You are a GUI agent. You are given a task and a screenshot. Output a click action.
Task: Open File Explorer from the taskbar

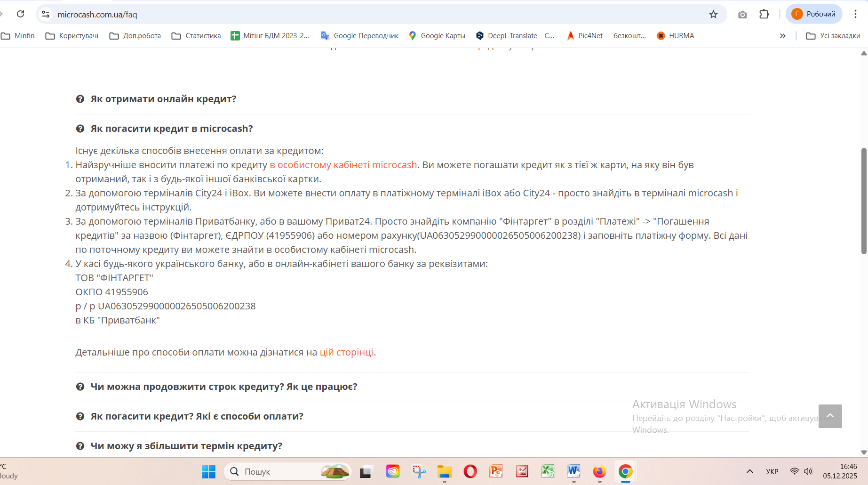(445, 471)
